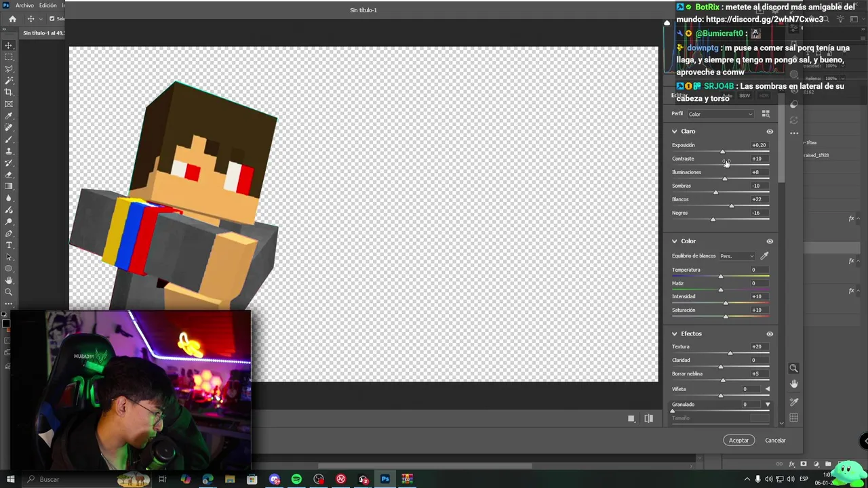Screen dimensions: 868x488
Task: Open the Archivo menu
Action: (x=24, y=5)
